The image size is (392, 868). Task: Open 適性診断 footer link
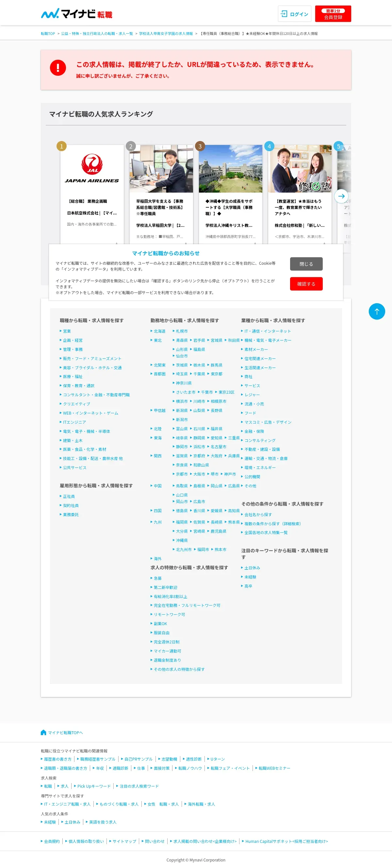click(194, 759)
